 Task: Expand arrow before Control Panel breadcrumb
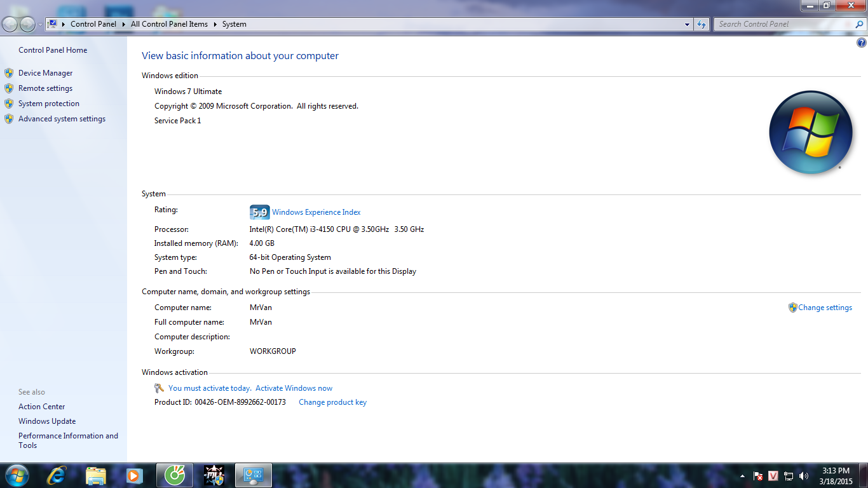[x=64, y=24]
